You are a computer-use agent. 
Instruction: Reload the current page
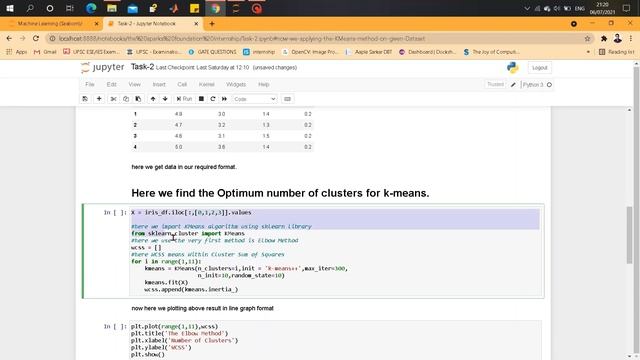click(x=36, y=38)
